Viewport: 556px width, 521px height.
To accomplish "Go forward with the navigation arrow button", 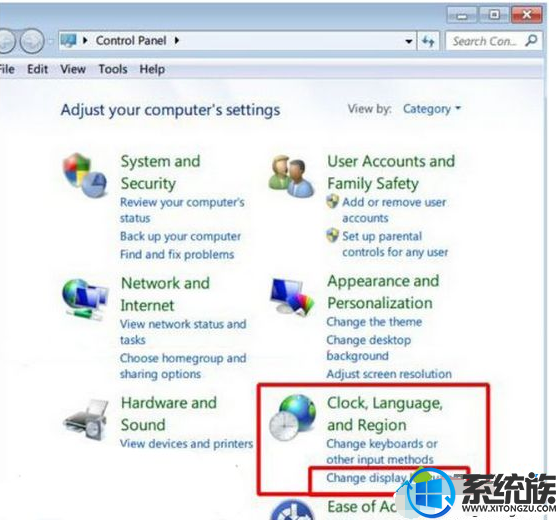I will point(32,41).
